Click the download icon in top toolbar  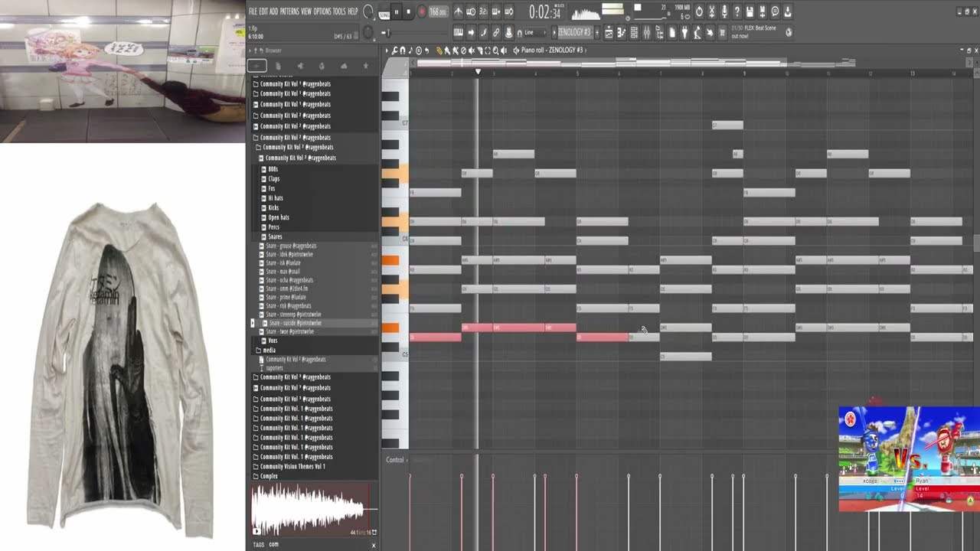(x=787, y=11)
